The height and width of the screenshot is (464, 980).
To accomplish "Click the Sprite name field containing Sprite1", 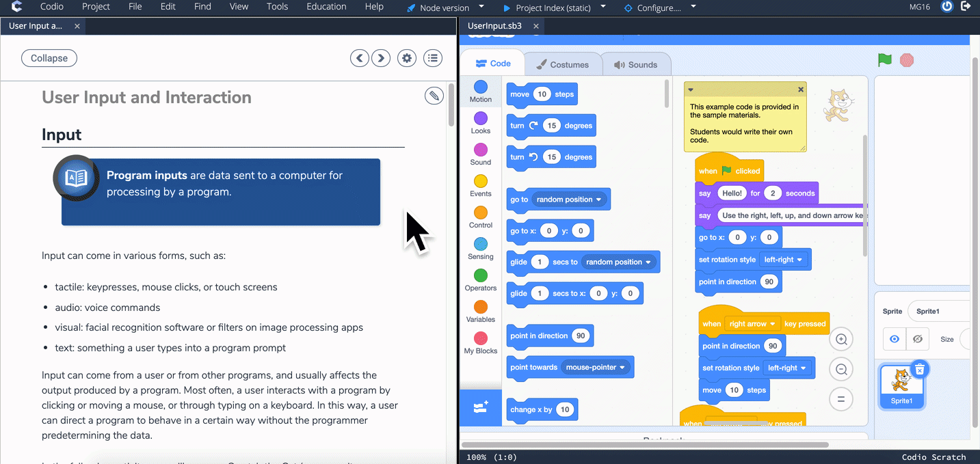I will [x=938, y=311].
